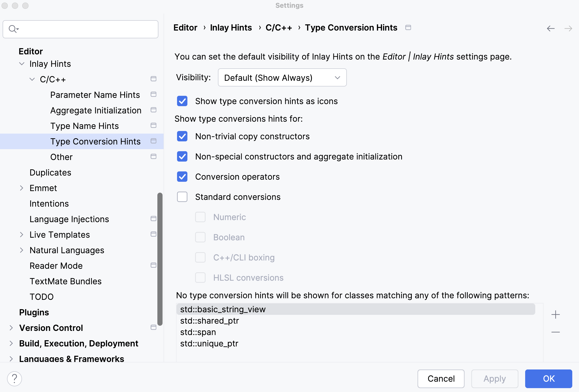Click the modified-settings icon beside Parameter Name Hints
The height and width of the screenshot is (392, 579).
tap(153, 95)
